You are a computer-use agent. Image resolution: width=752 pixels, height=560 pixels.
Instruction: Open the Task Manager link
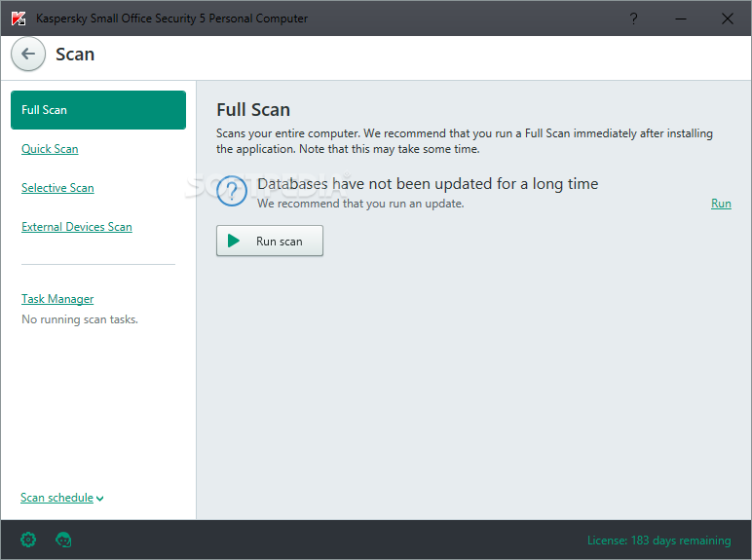coord(57,299)
